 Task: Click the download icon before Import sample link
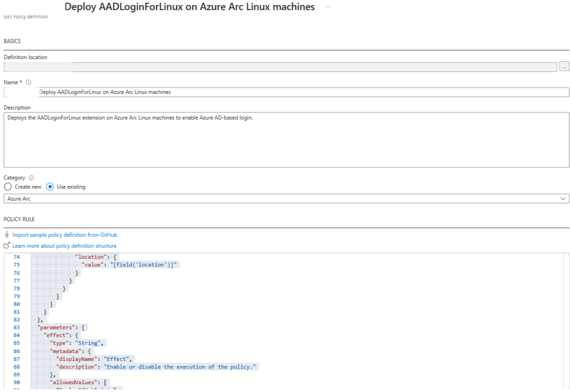click(x=7, y=234)
